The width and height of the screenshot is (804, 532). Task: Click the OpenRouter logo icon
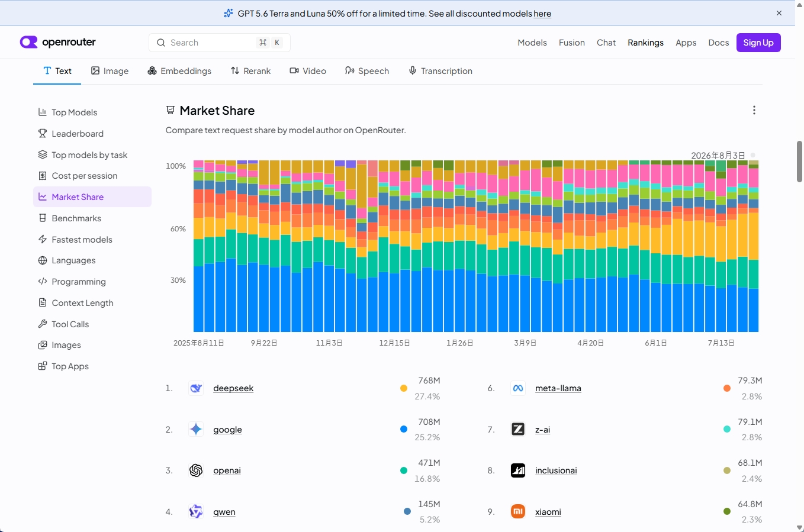28,42
